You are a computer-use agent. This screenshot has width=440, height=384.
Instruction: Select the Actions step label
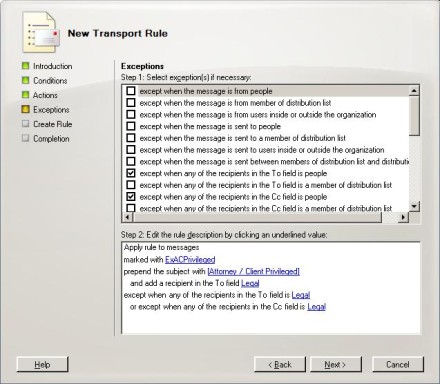click(x=45, y=95)
